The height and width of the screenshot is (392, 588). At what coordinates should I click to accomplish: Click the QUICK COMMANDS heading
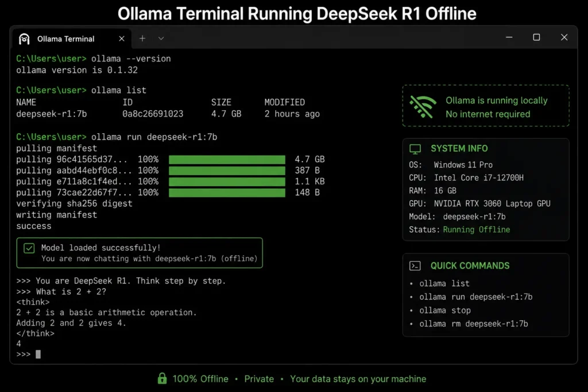470,266
